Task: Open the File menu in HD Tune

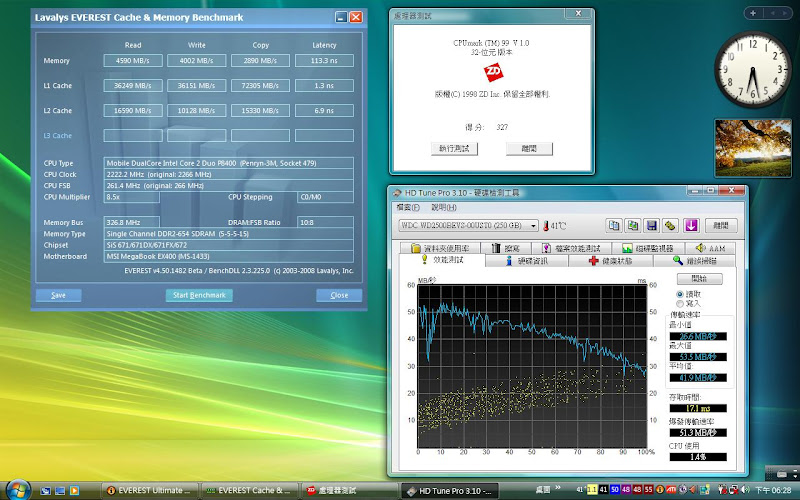Action: click(x=408, y=208)
